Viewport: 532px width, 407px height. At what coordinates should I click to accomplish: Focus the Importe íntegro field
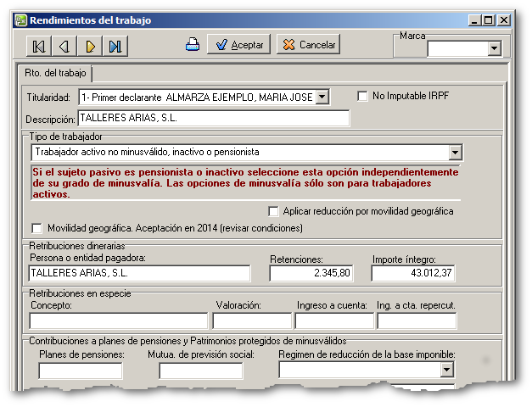(x=414, y=273)
